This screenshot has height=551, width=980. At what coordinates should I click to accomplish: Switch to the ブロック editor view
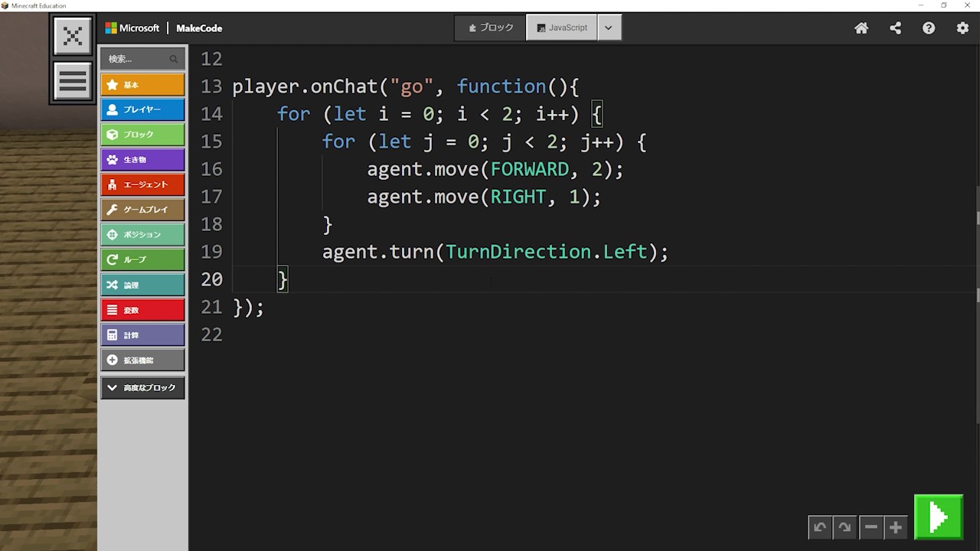491,28
